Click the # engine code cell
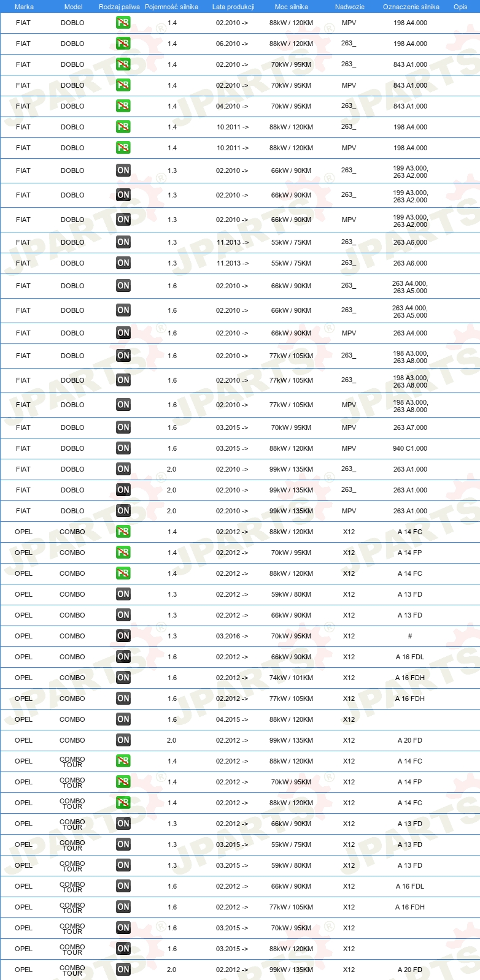Viewport: 480px width, 980px height. (410, 636)
